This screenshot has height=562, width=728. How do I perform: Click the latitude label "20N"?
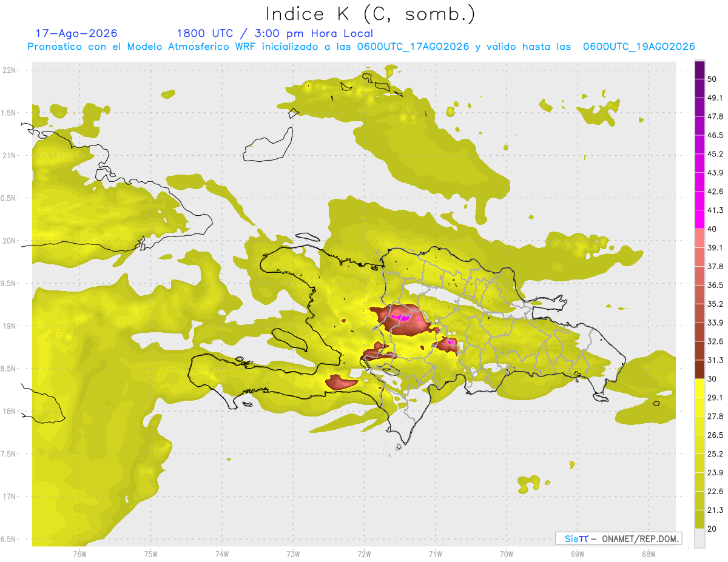10,241
